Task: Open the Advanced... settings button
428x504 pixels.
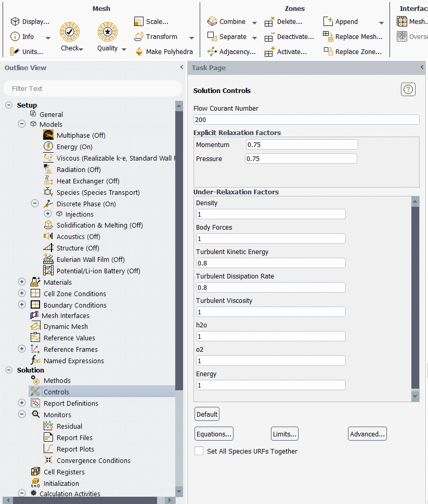Action: 367,434
